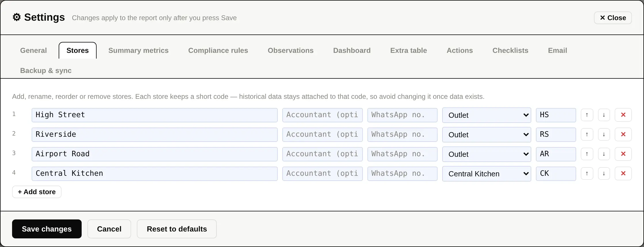644x247 pixels.
Task: Focus the HS store code field
Action: 556,115
